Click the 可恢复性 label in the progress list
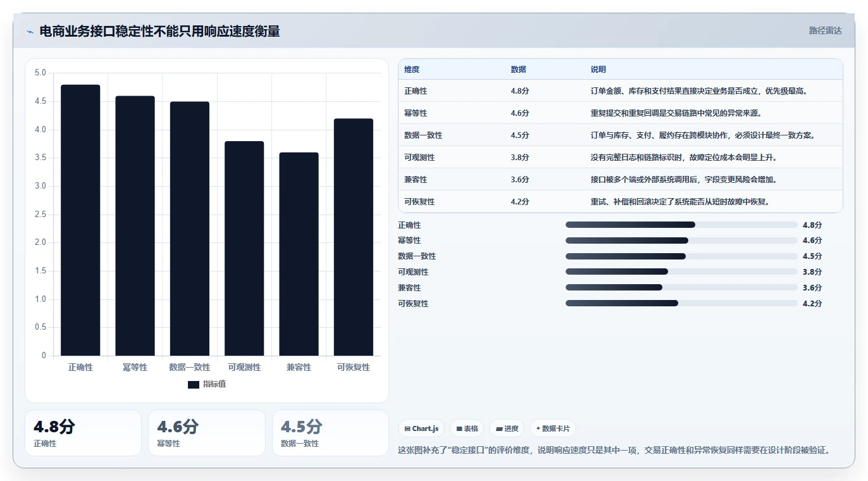Image resolution: width=868 pixels, height=481 pixels. (x=413, y=304)
